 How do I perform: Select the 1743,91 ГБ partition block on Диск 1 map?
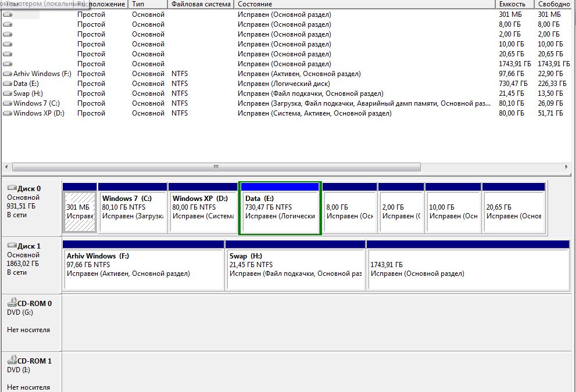tap(468, 265)
